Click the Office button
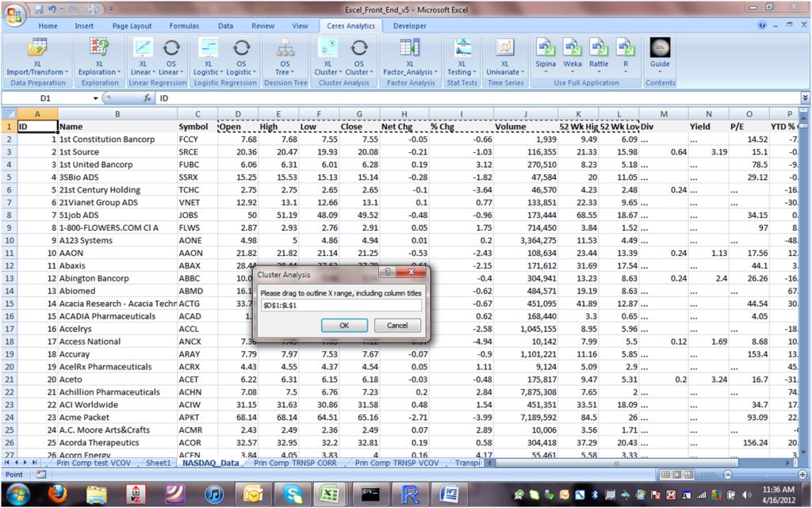This screenshot has height=508, width=812. click(x=14, y=14)
